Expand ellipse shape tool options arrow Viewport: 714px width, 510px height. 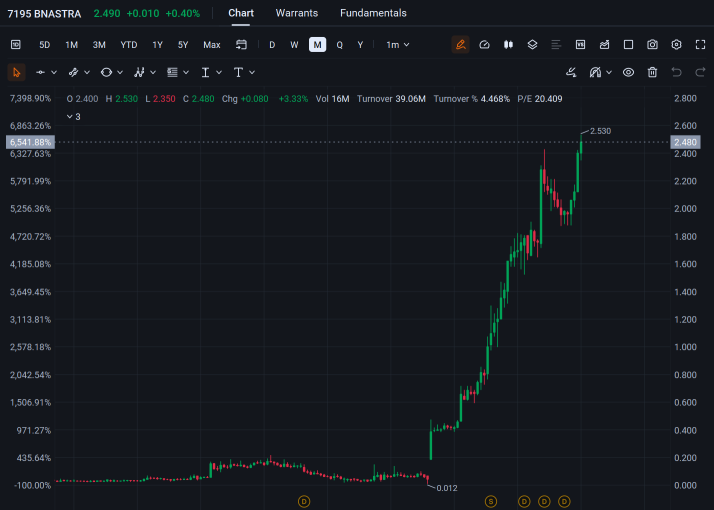(120, 72)
